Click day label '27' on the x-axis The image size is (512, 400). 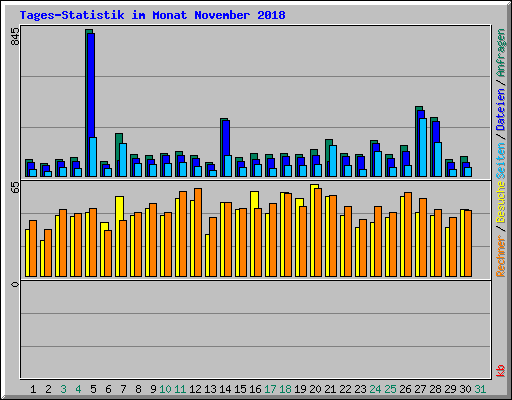[x=420, y=389]
